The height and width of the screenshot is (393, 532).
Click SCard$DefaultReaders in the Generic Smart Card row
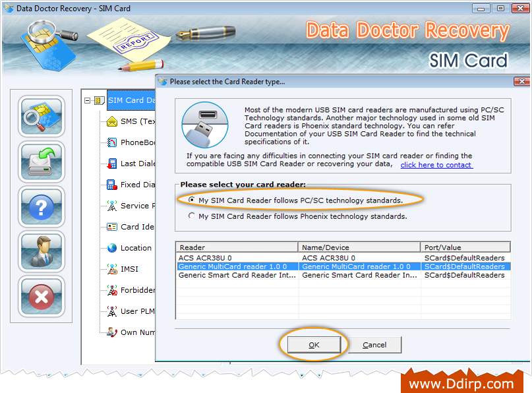coord(465,275)
